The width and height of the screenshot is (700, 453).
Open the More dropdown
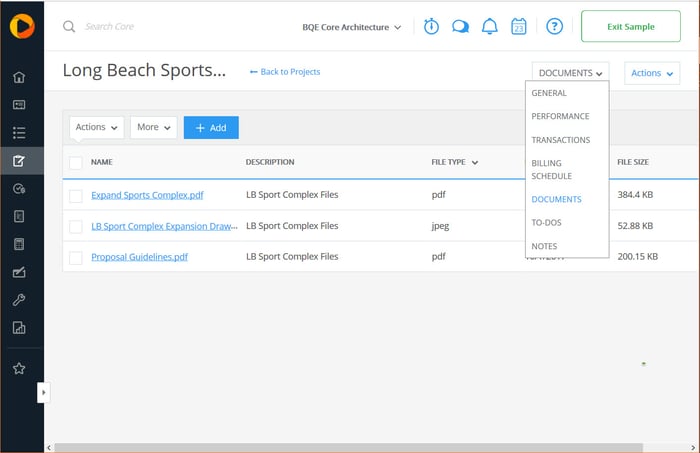[154, 127]
